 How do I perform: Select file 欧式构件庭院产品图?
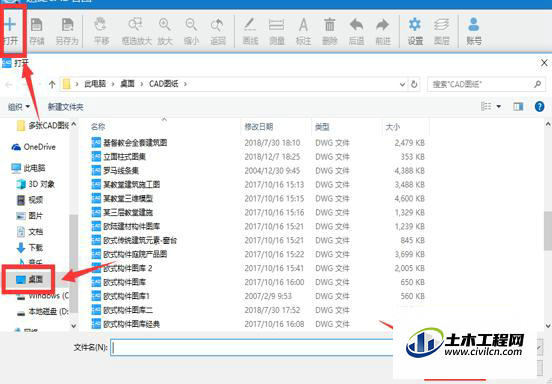pyautogui.click(x=129, y=254)
